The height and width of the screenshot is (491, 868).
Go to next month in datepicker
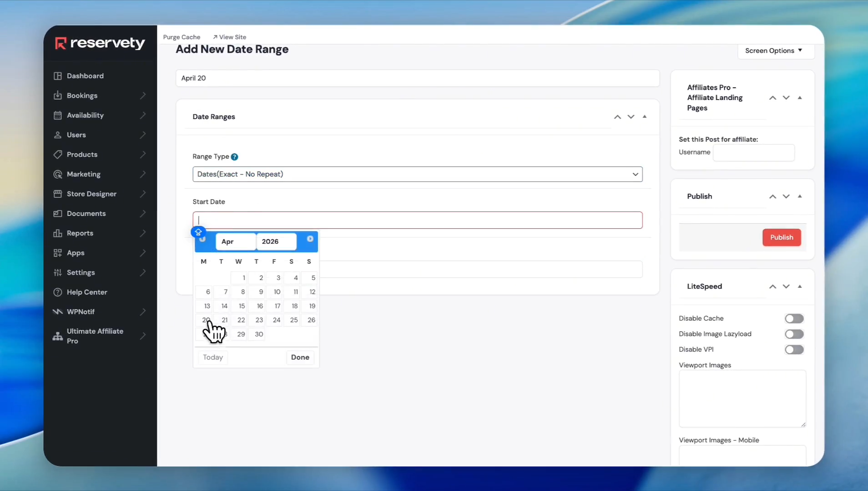tap(310, 239)
